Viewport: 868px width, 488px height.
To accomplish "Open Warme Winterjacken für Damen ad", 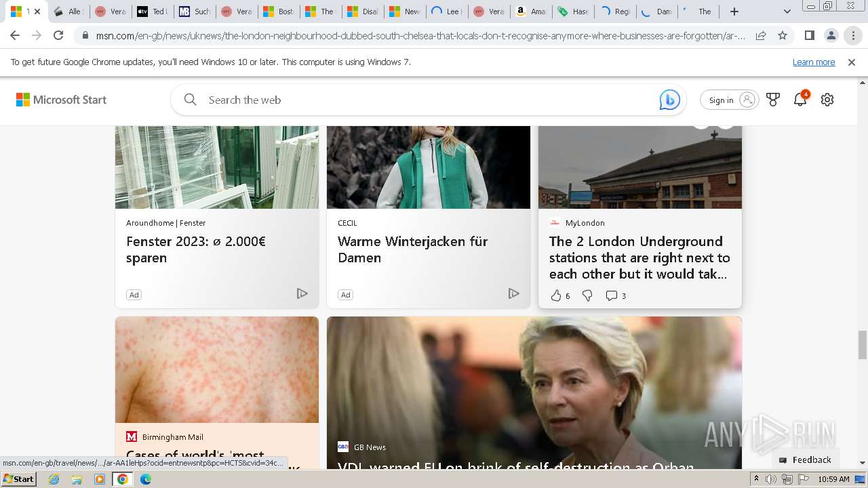I will coord(412,249).
